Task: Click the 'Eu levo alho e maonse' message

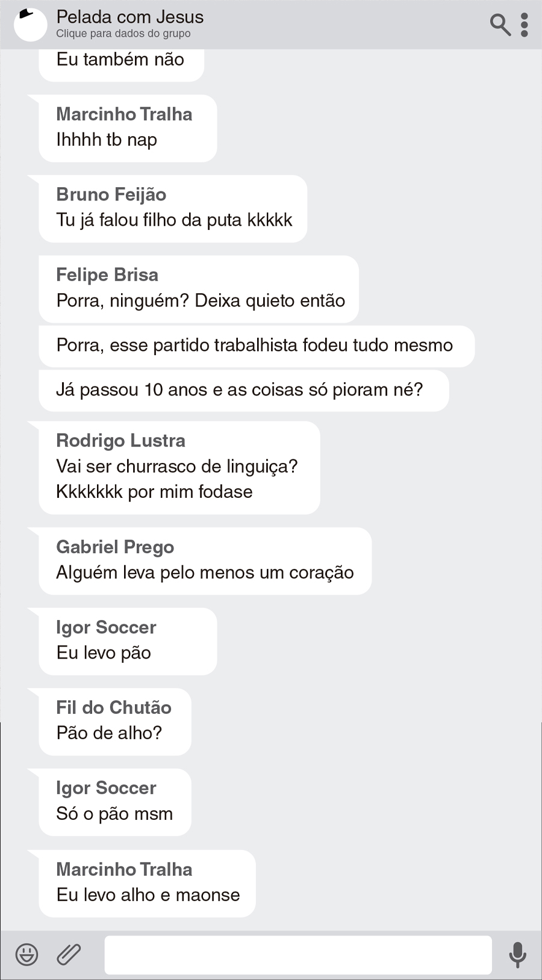Action: (x=148, y=895)
